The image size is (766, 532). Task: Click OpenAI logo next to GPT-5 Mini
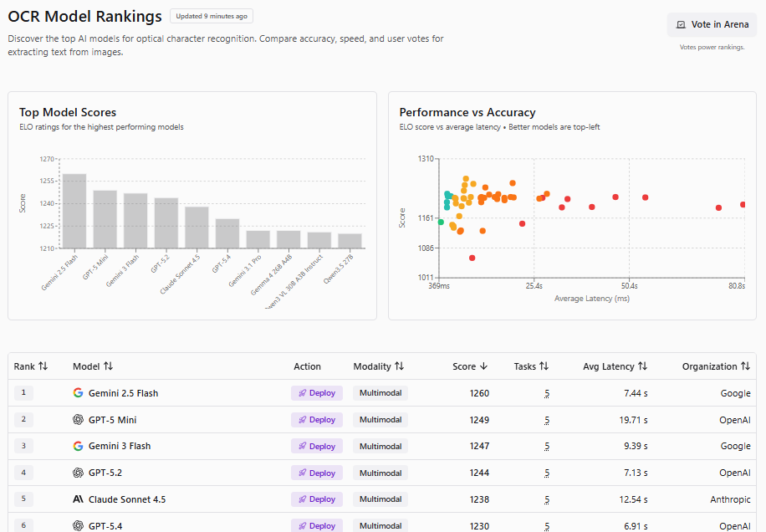(78, 420)
